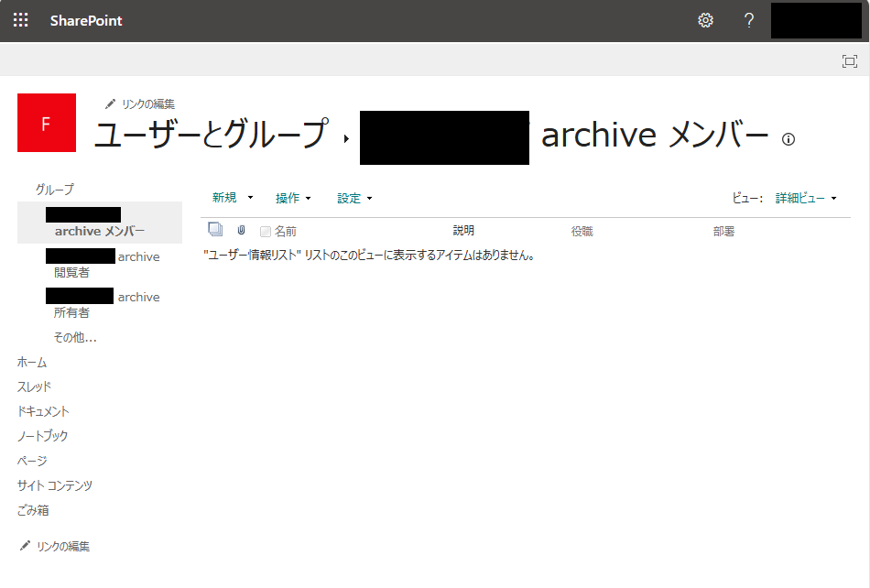870x588 pixels.
Task: Click the focus on content icon
Action: pyautogui.click(x=850, y=61)
